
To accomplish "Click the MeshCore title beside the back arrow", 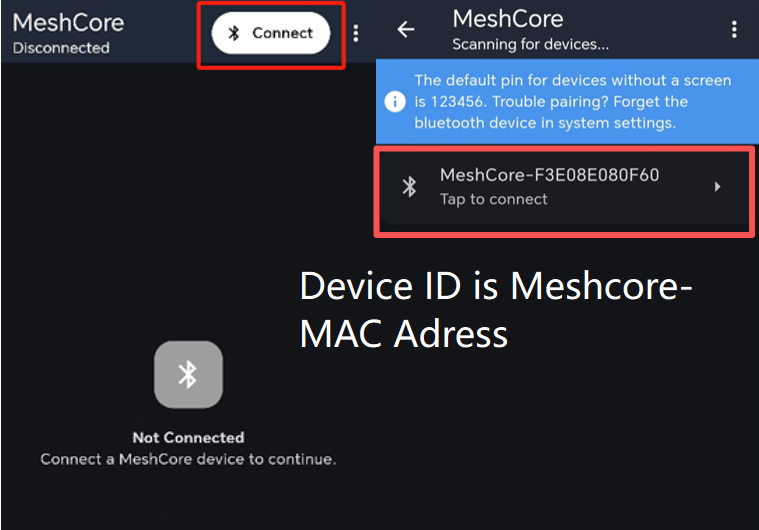I will coord(507,19).
